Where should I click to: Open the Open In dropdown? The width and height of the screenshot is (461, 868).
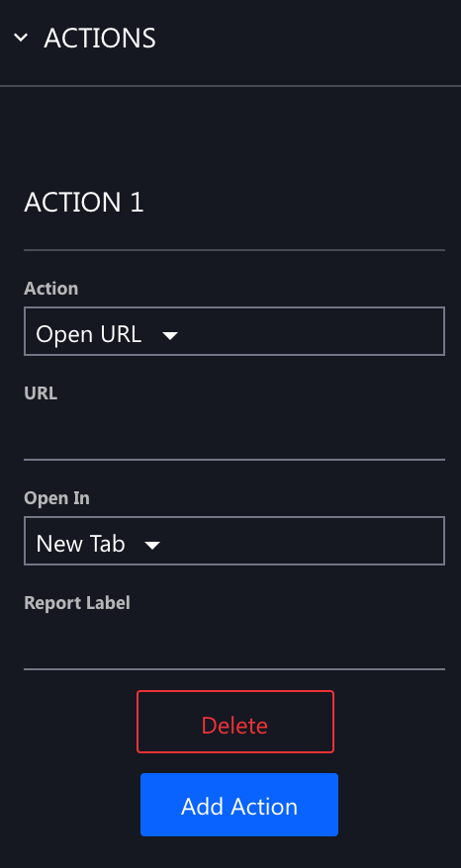tap(233, 541)
